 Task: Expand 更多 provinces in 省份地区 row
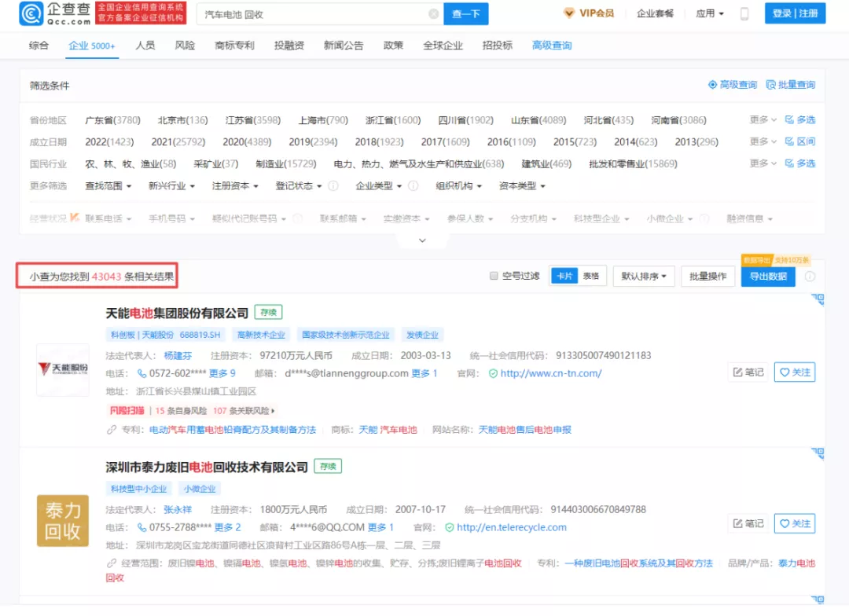(x=763, y=119)
